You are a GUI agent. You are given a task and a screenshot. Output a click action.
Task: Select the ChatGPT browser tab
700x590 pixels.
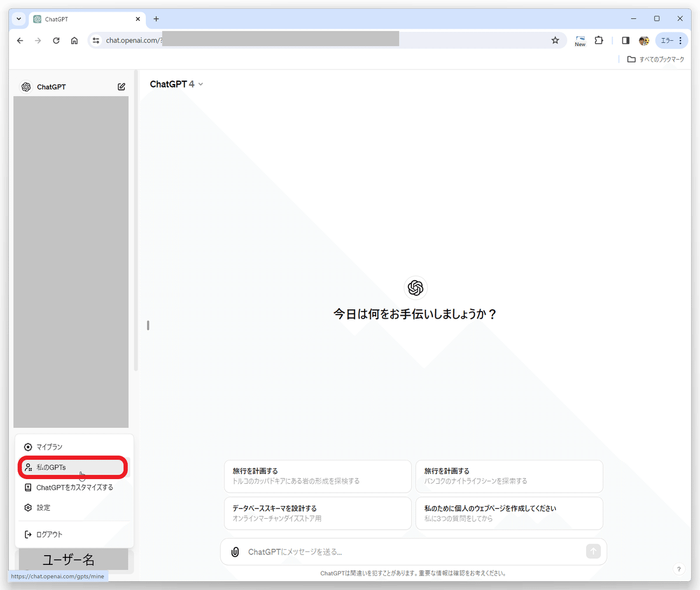point(87,19)
